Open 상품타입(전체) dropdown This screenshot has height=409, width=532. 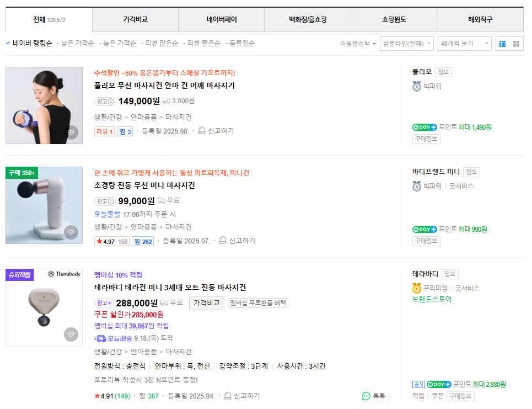coord(407,44)
